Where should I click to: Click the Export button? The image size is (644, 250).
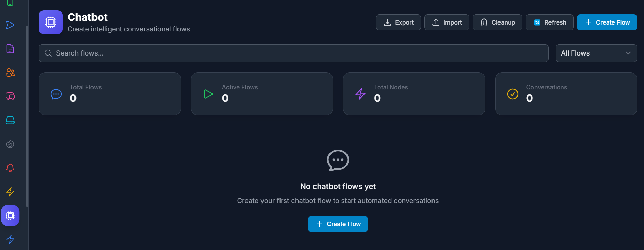398,22
